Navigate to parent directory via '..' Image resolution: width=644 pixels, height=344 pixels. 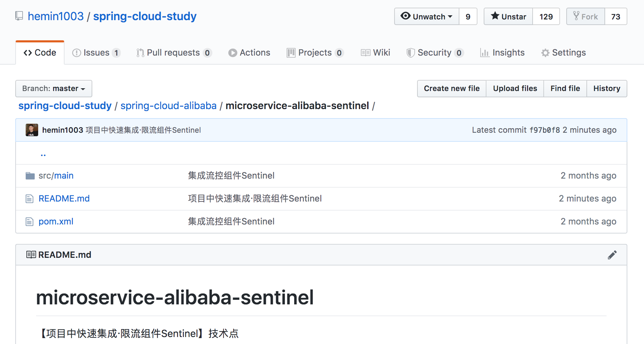[43, 154]
